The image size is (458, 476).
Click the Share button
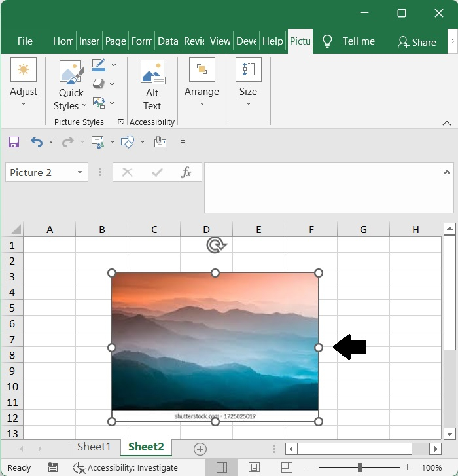pyautogui.click(x=417, y=42)
